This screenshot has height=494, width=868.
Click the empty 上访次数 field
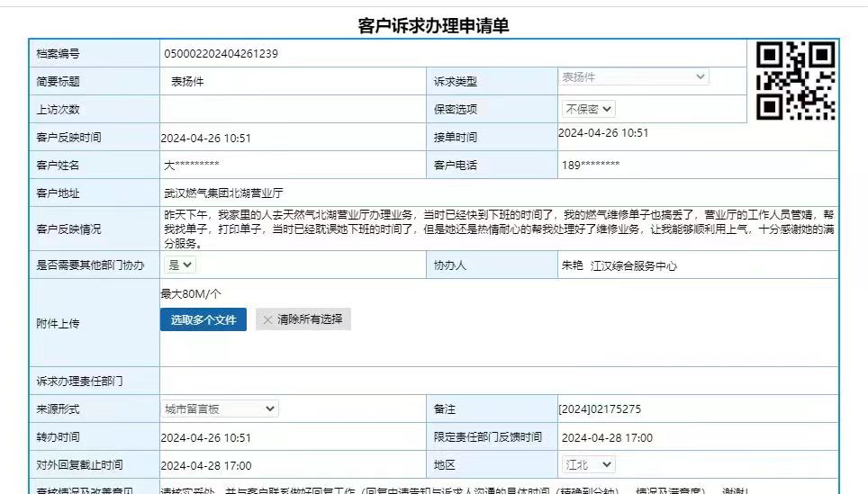click(x=293, y=109)
